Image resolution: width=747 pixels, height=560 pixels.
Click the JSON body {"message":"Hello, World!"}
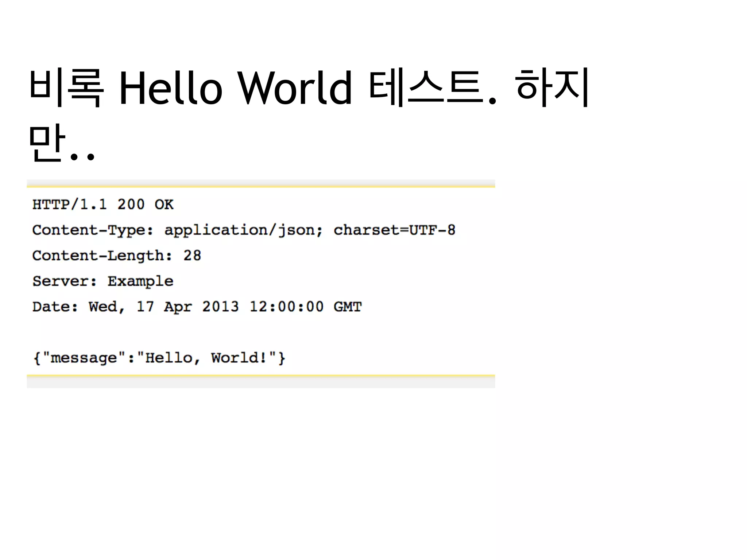(159, 358)
